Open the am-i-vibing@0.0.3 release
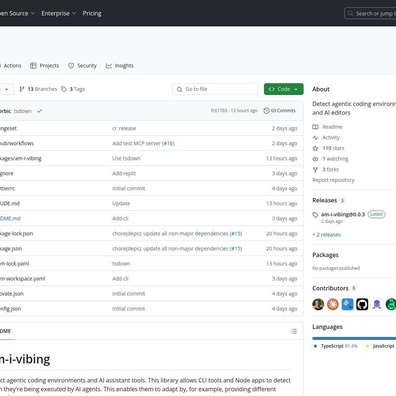396x396 pixels. [x=343, y=214]
